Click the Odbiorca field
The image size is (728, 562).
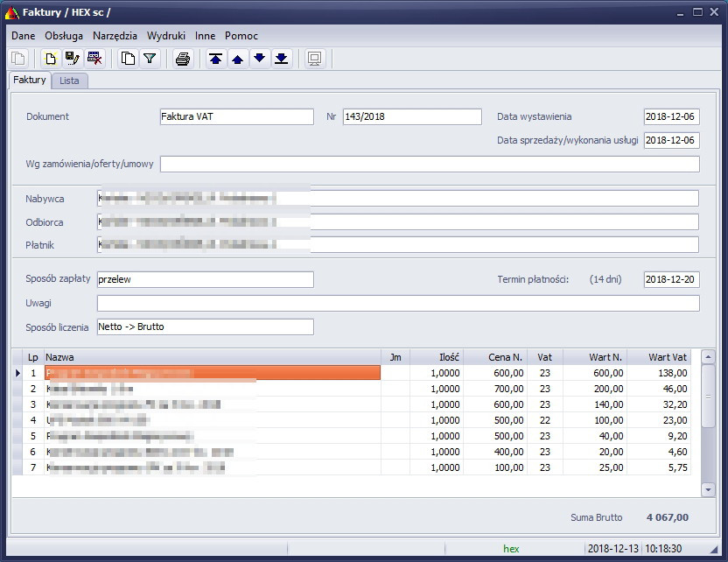point(398,222)
